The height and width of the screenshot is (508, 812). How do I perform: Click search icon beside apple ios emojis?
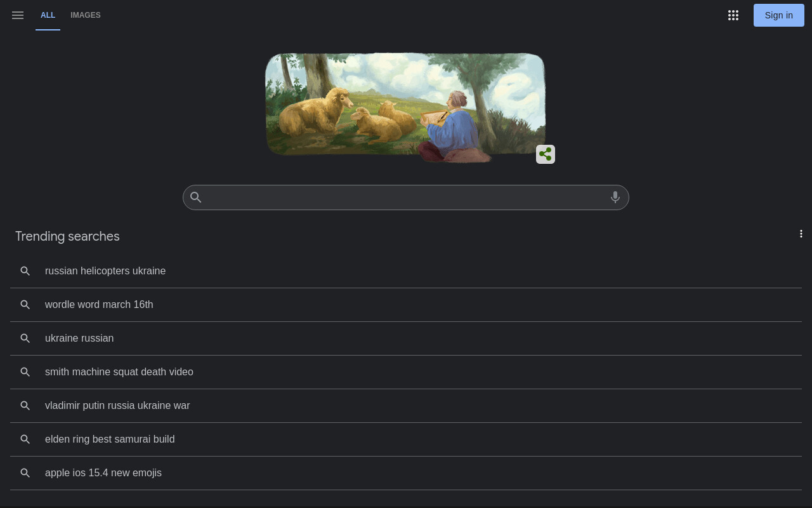point(25,473)
